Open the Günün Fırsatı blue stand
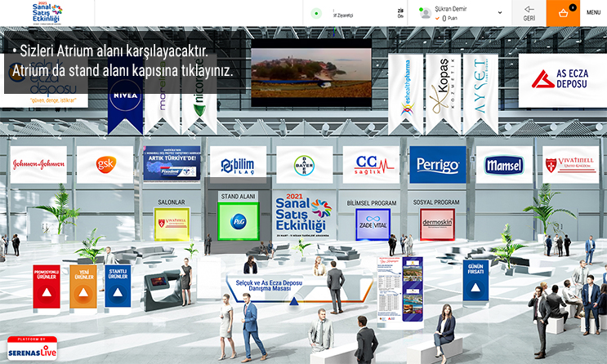The image size is (607, 364). [x=475, y=281]
